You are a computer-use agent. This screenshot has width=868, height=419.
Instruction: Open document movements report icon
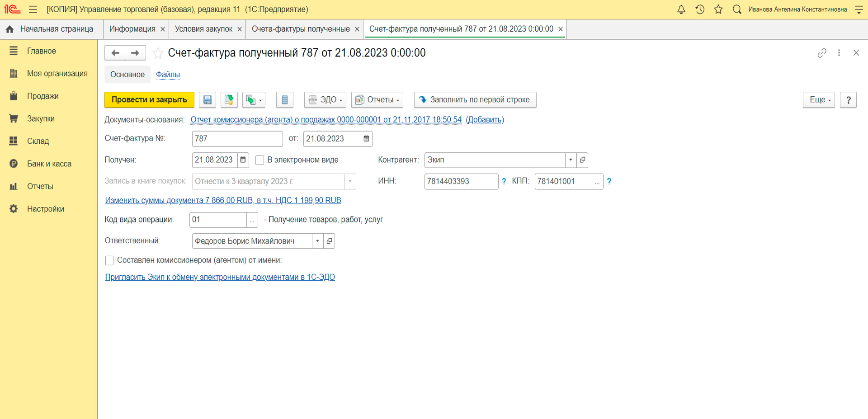285,100
